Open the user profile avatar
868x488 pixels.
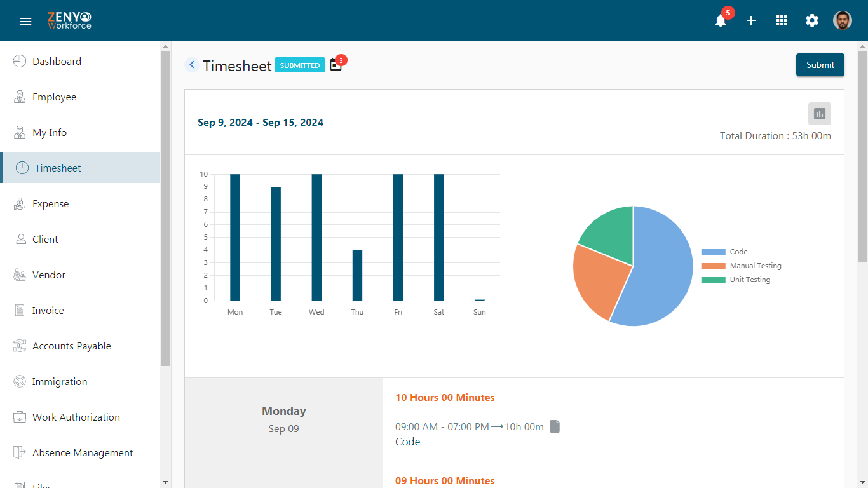click(843, 20)
